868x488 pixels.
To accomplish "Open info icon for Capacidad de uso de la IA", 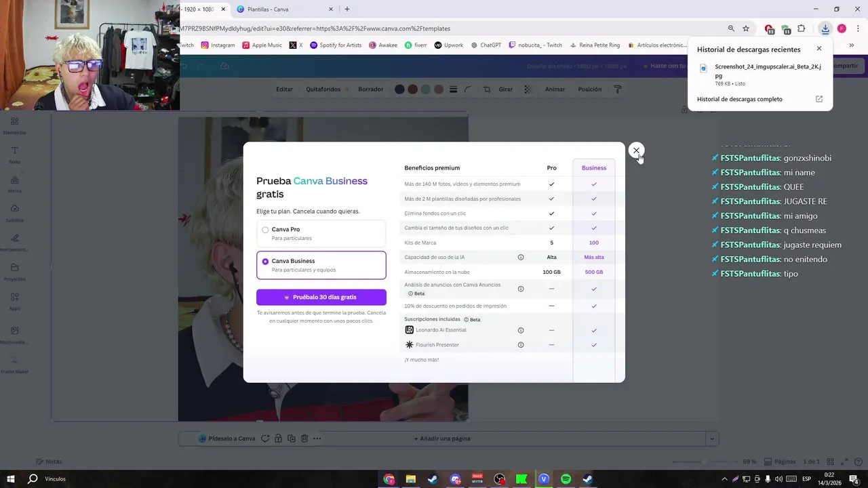I will tap(521, 257).
